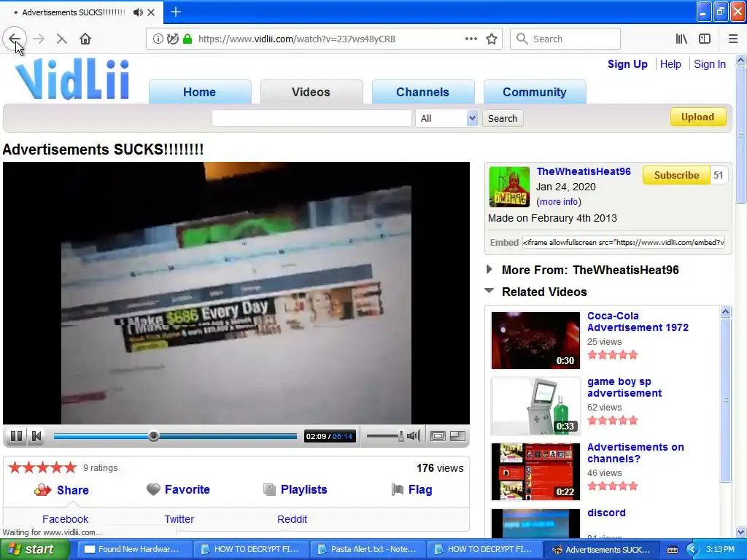
Task: Share video on Facebook
Action: point(65,519)
